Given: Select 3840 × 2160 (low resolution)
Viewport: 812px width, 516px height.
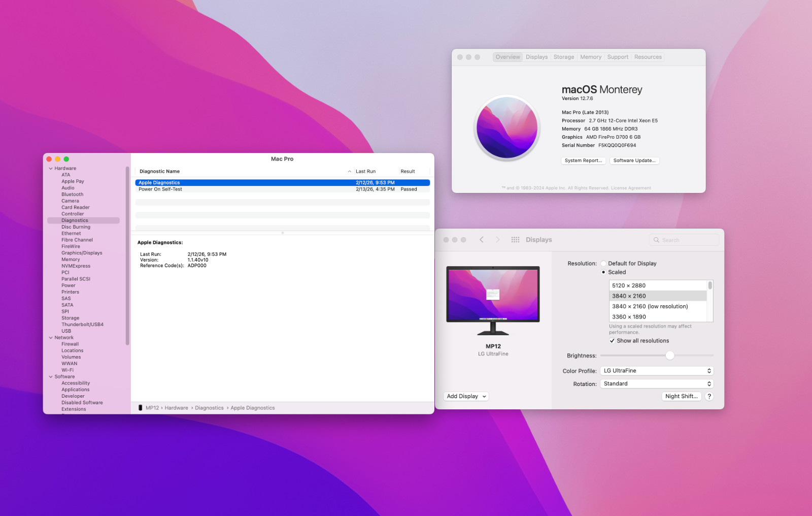Looking at the screenshot, I should tap(658, 306).
